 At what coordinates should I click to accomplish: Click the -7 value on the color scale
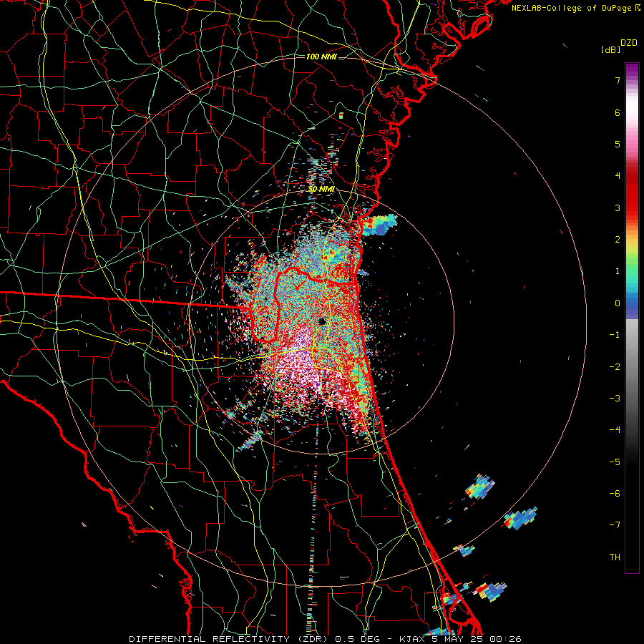point(615,525)
